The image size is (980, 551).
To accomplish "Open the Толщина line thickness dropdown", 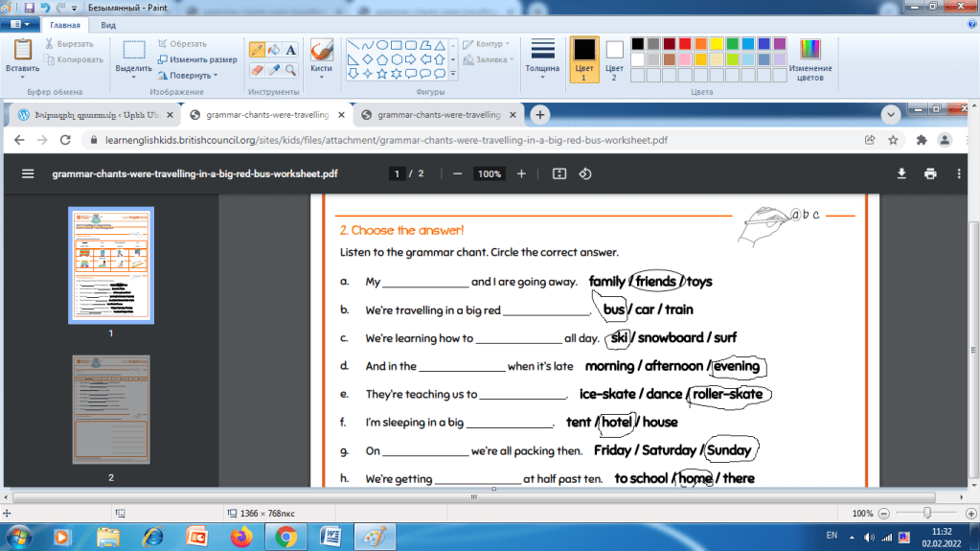I will pyautogui.click(x=542, y=57).
